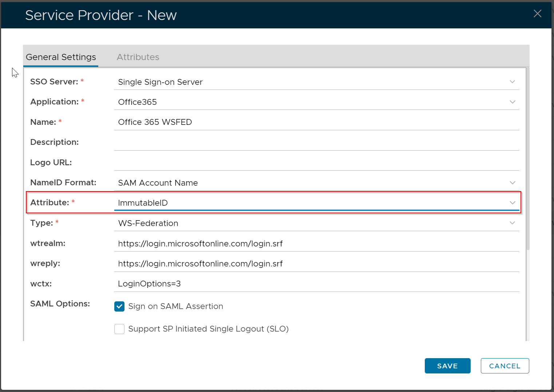Edit the wtrealm URL field

316,243
